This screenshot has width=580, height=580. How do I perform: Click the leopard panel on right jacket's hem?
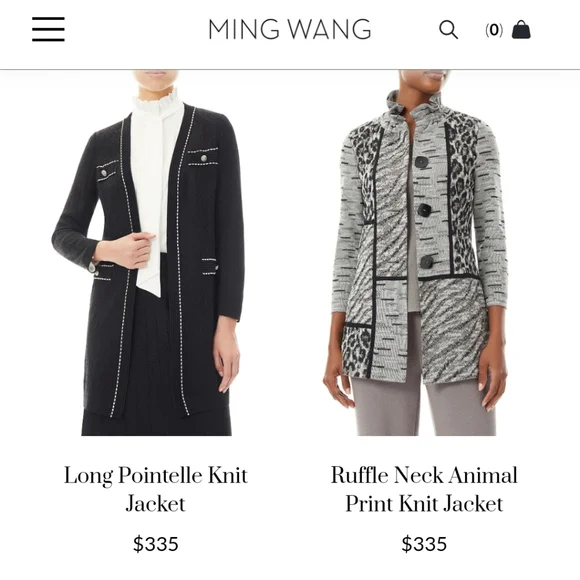pyautogui.click(x=357, y=350)
